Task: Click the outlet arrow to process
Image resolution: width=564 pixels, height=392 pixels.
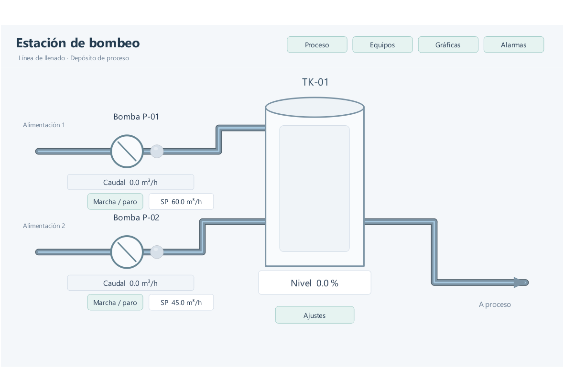Action: 520,283
